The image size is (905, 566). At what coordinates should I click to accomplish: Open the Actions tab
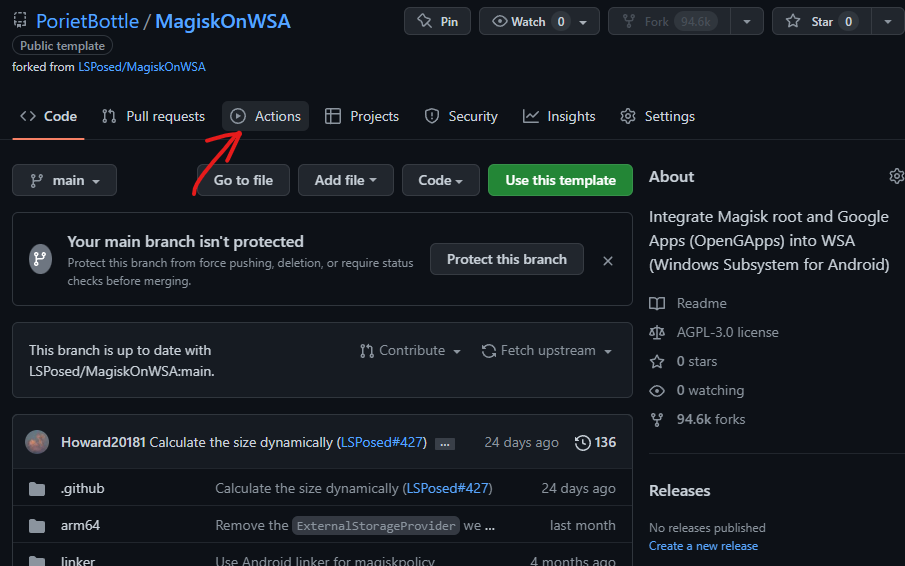tap(265, 116)
